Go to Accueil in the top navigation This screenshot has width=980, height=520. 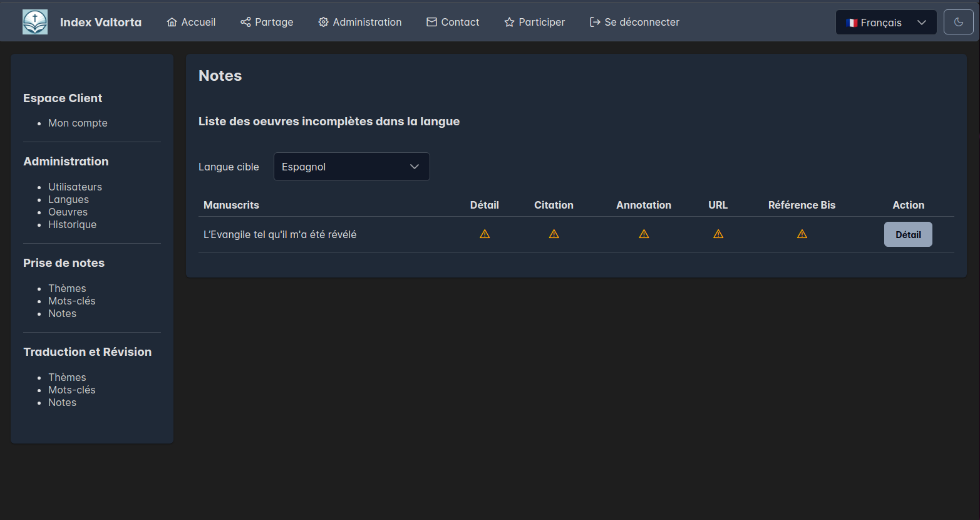tap(191, 22)
